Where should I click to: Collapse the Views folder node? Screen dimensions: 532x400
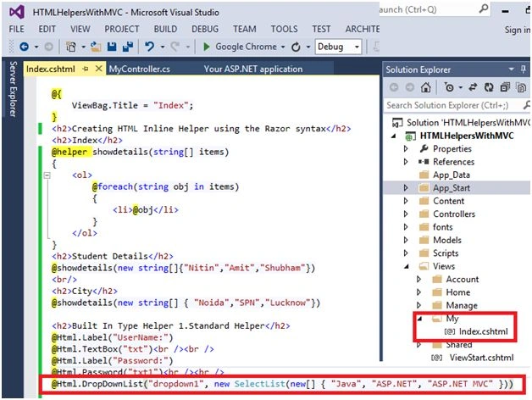pyautogui.click(x=407, y=267)
